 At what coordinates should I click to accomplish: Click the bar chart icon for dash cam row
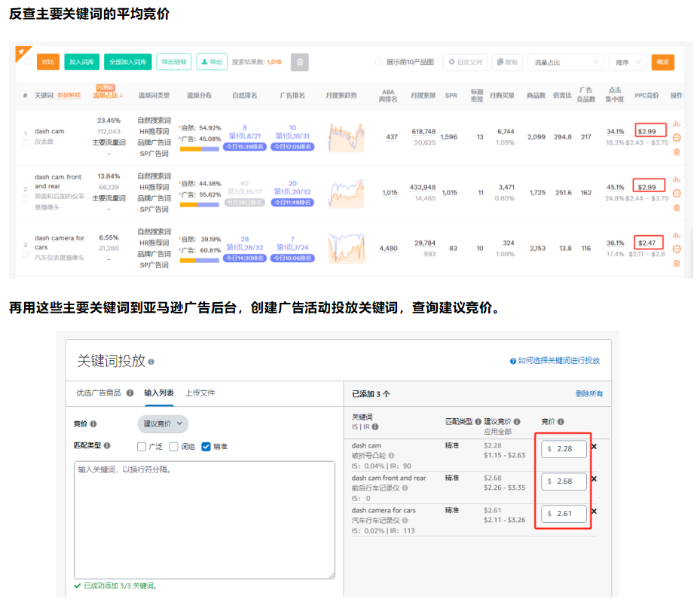pyautogui.click(x=676, y=124)
